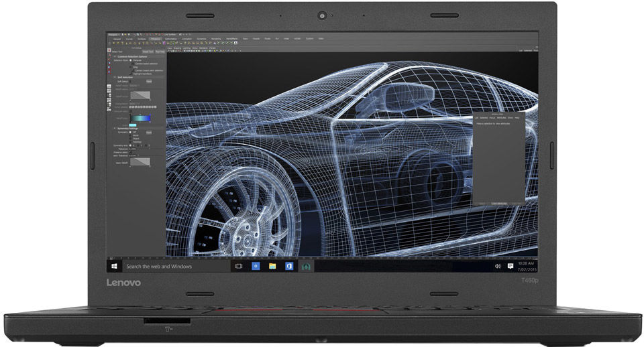This screenshot has height=347, width=644.
Task: Select the Marquee selection style
Action: pyautogui.click(x=131, y=60)
